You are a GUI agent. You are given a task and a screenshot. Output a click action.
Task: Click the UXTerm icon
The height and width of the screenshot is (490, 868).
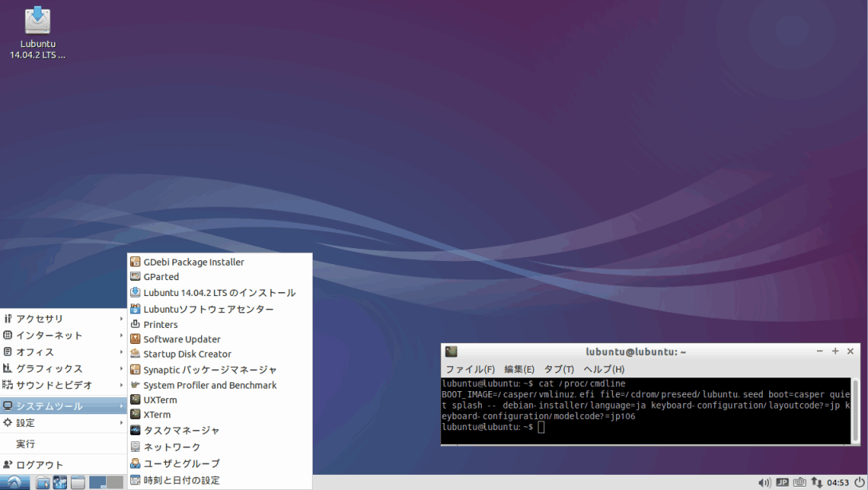tap(135, 399)
